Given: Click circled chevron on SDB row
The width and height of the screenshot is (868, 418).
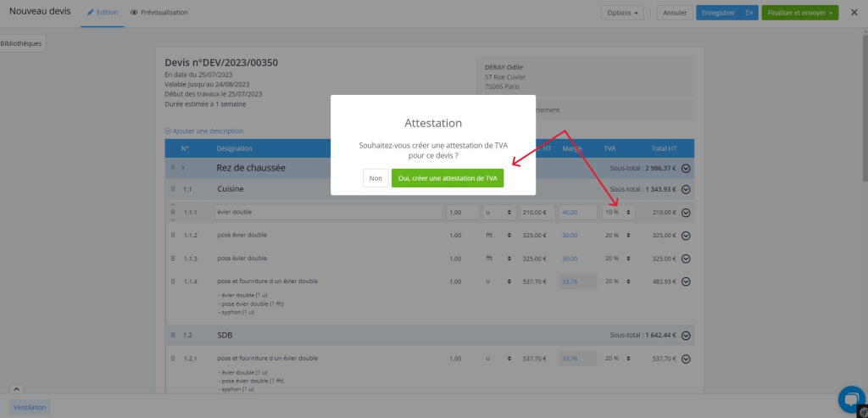Looking at the screenshot, I should coord(686,335).
